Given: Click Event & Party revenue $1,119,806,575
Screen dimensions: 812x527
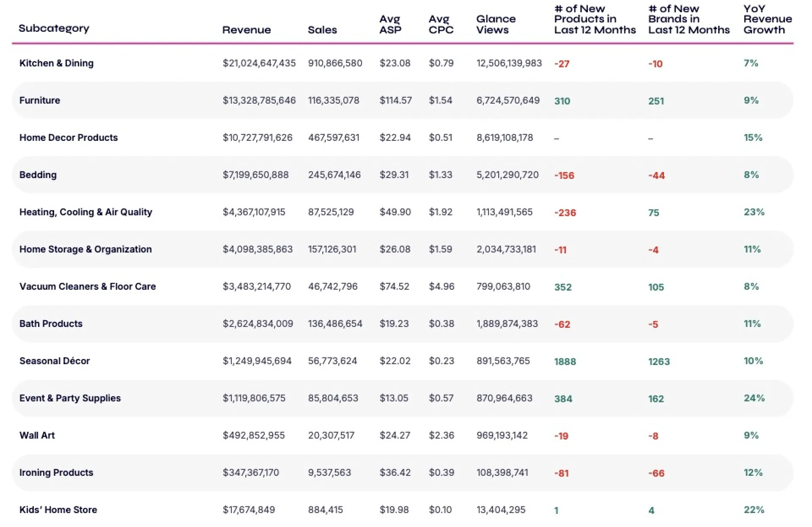Looking at the screenshot, I should tap(254, 398).
